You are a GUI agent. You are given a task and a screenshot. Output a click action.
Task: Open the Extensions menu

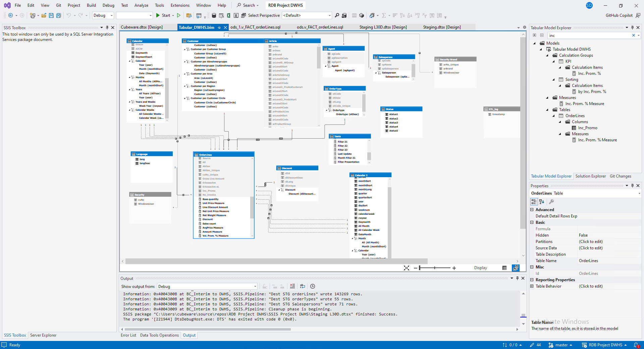[180, 5]
